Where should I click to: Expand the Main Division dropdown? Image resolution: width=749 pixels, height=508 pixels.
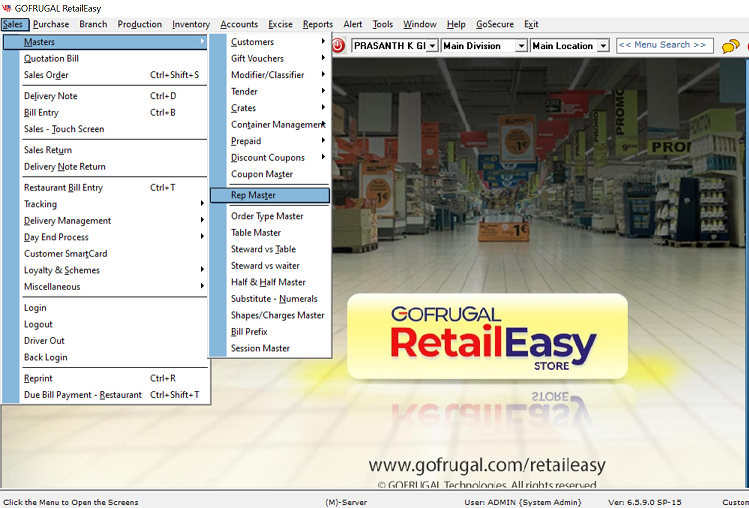click(521, 46)
